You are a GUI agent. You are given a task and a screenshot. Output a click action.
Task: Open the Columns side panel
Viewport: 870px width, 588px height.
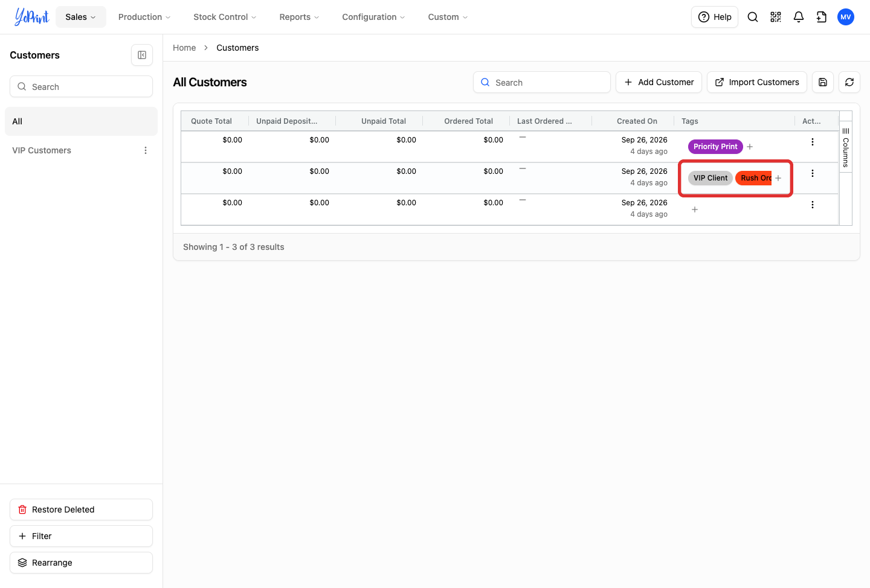846,147
